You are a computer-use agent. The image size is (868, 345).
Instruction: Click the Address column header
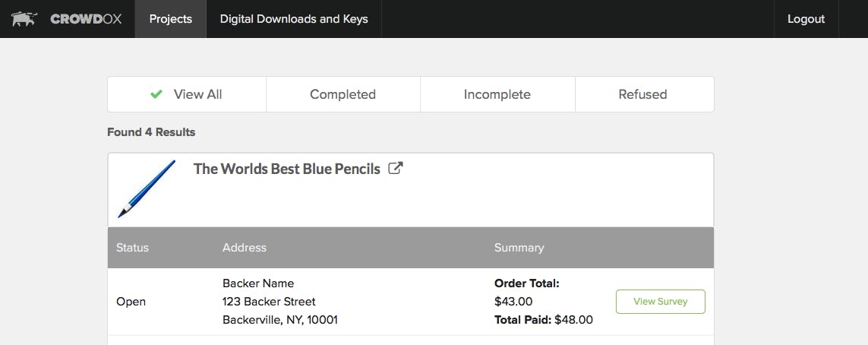(x=244, y=248)
